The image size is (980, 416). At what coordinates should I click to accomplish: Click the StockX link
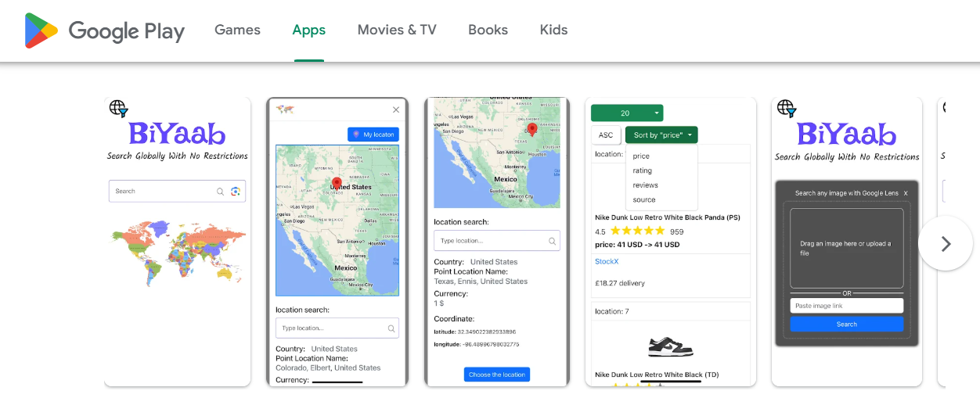tap(607, 261)
